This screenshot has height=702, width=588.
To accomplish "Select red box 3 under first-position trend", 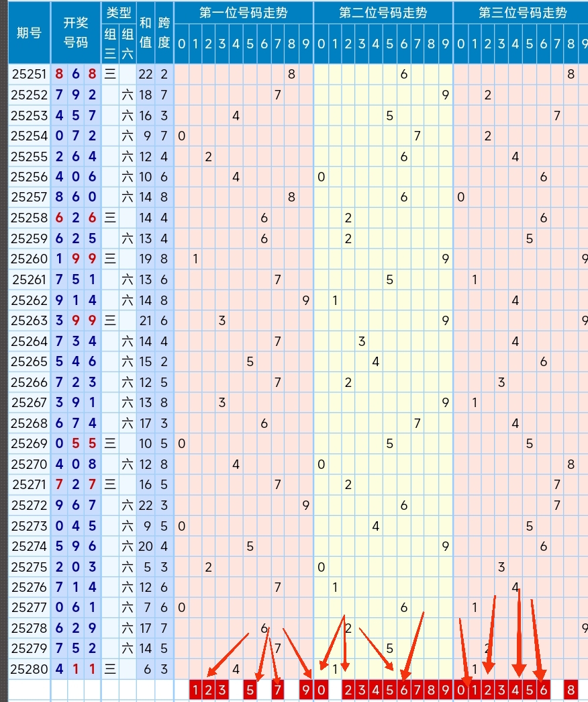I will pos(222,689).
